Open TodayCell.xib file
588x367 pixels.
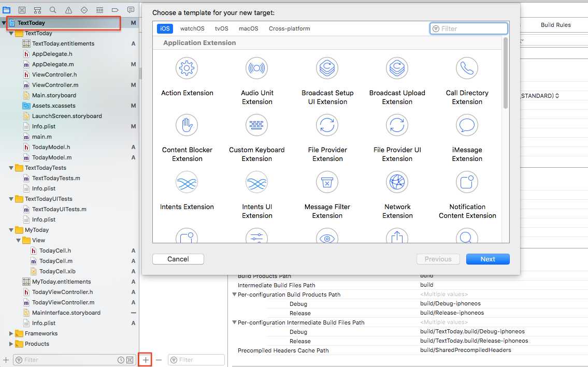point(58,271)
